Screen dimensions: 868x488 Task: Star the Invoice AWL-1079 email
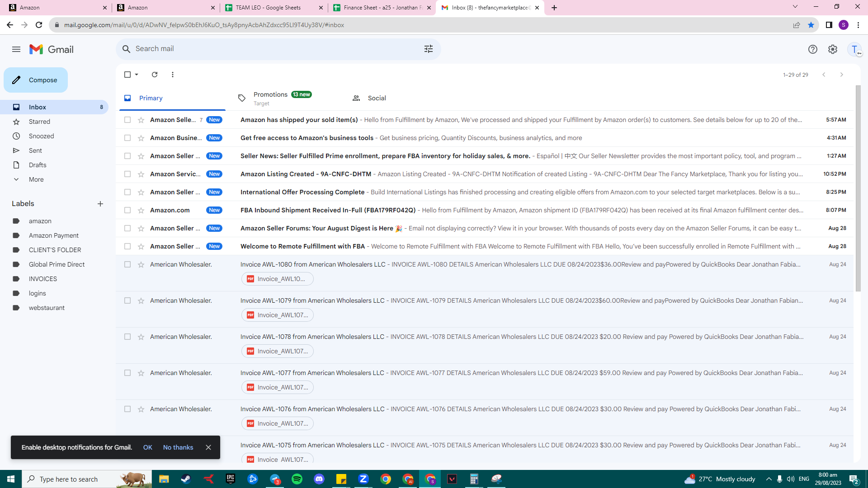pyautogui.click(x=141, y=300)
